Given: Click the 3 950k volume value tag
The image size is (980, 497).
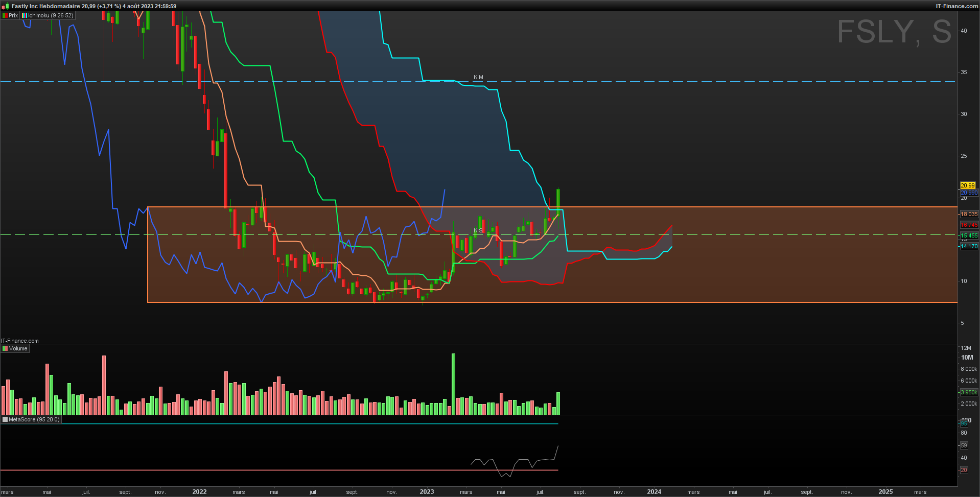Looking at the screenshot, I should pos(969,392).
